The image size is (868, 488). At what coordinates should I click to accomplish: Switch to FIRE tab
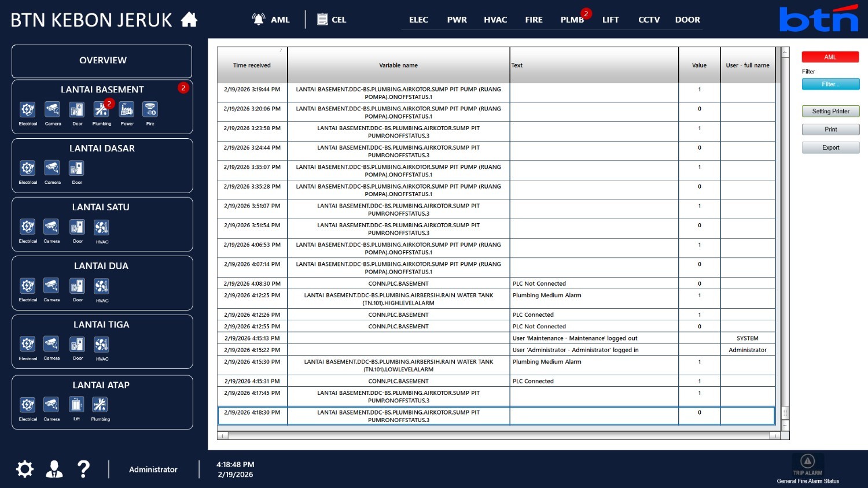coord(534,20)
